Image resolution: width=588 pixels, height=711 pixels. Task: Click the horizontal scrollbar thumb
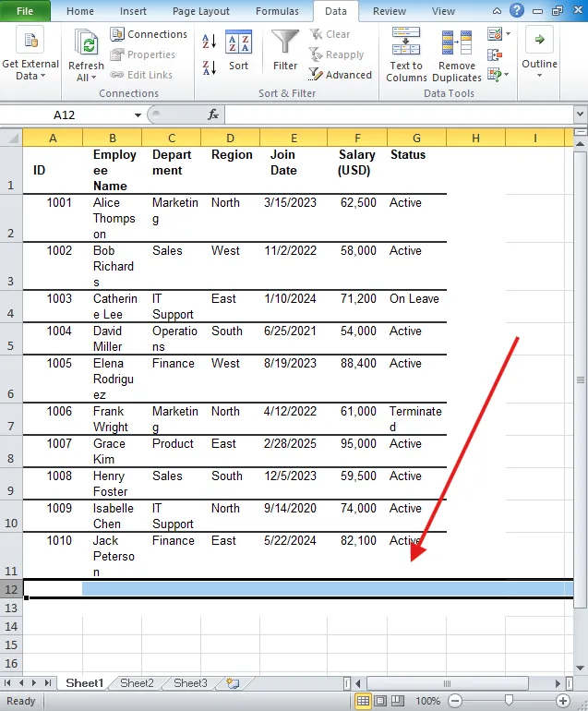click(447, 683)
